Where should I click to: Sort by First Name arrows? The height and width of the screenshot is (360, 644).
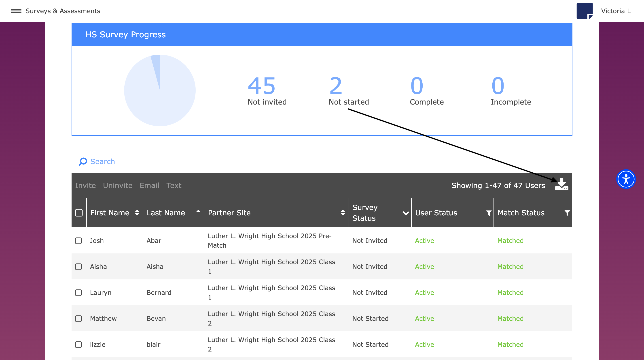tap(137, 213)
